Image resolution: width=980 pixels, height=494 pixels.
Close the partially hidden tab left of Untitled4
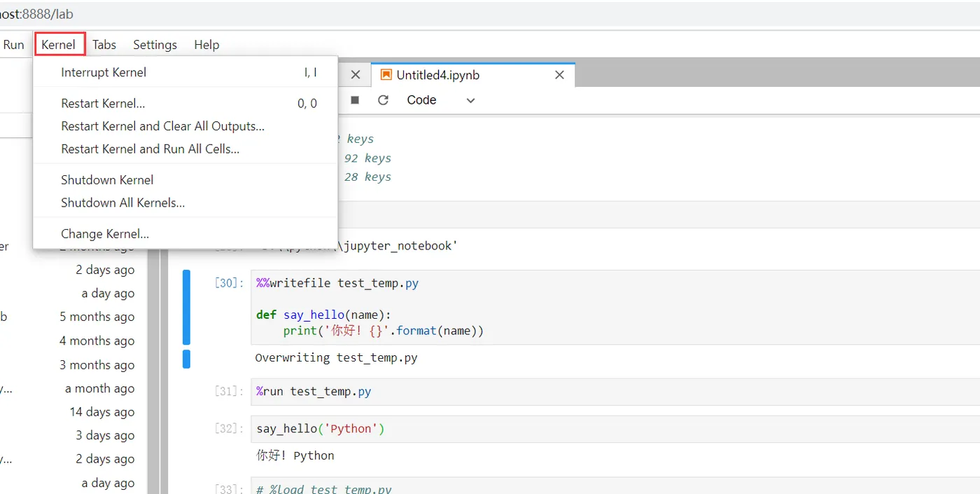click(x=356, y=75)
